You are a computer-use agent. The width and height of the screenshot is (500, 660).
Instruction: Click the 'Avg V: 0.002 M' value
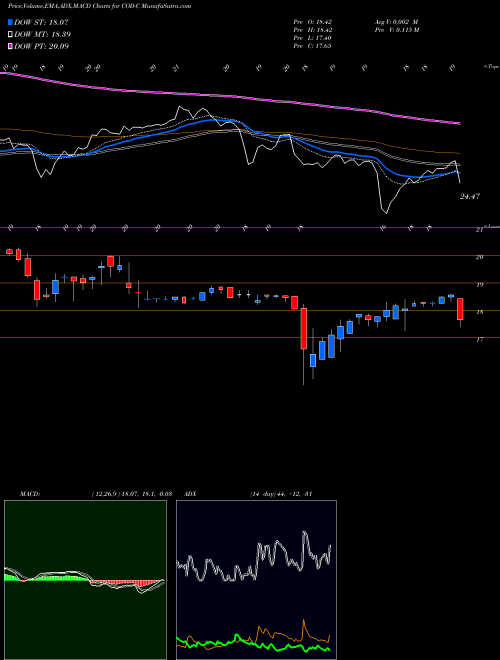(x=396, y=22)
